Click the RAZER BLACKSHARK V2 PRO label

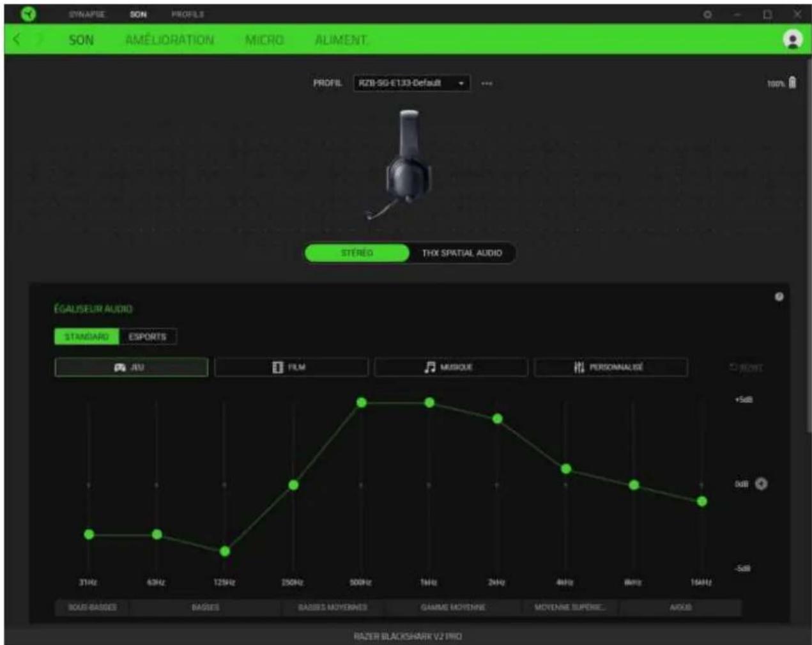click(408, 636)
